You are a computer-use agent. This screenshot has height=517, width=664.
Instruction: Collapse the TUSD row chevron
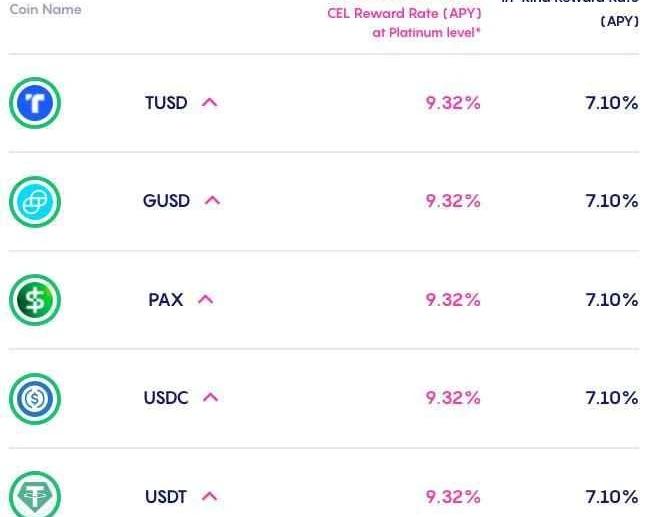[x=209, y=102]
